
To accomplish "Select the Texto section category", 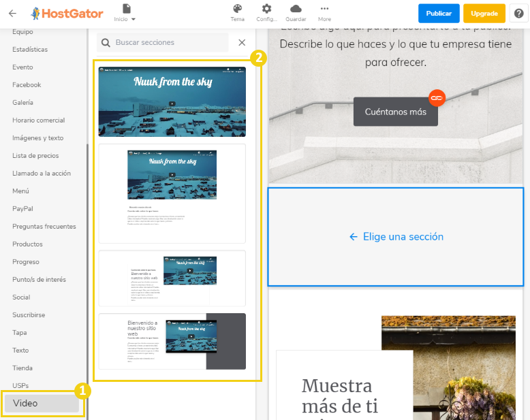I will tap(20, 351).
